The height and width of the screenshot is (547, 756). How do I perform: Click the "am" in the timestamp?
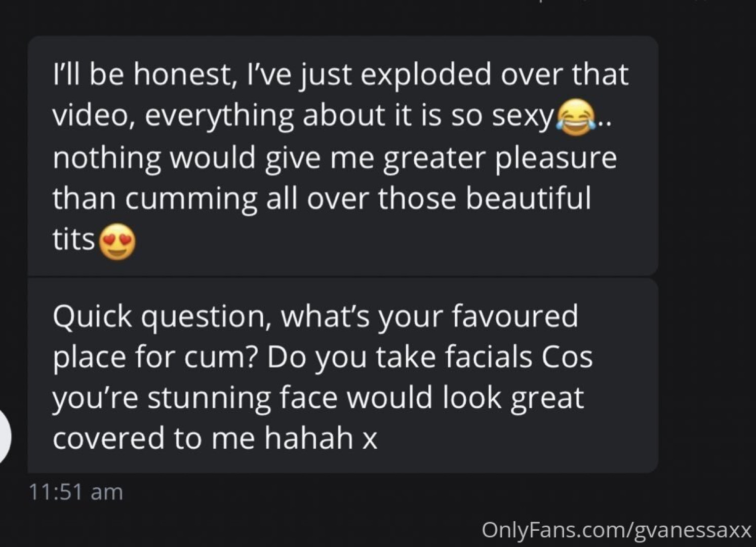coord(107,492)
